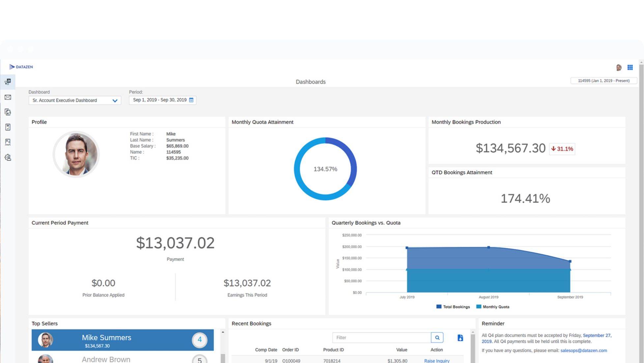Screen dimensions: 644x363
Task: Type in the Recent Bookings Filter field
Action: [x=381, y=338]
